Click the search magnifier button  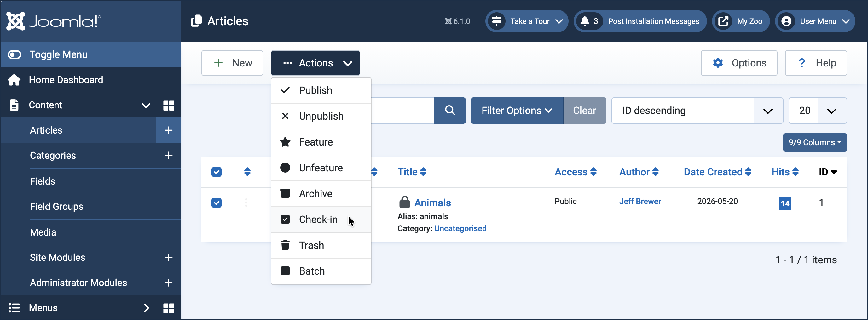pos(450,111)
